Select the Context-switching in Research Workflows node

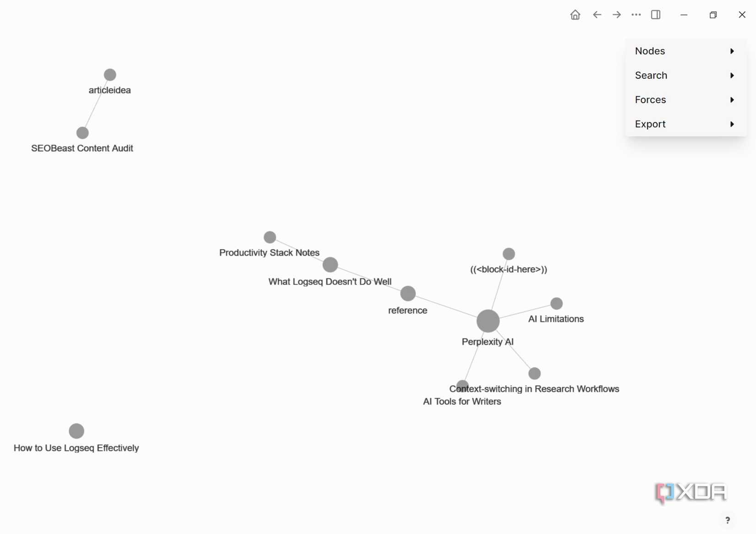tap(534, 373)
